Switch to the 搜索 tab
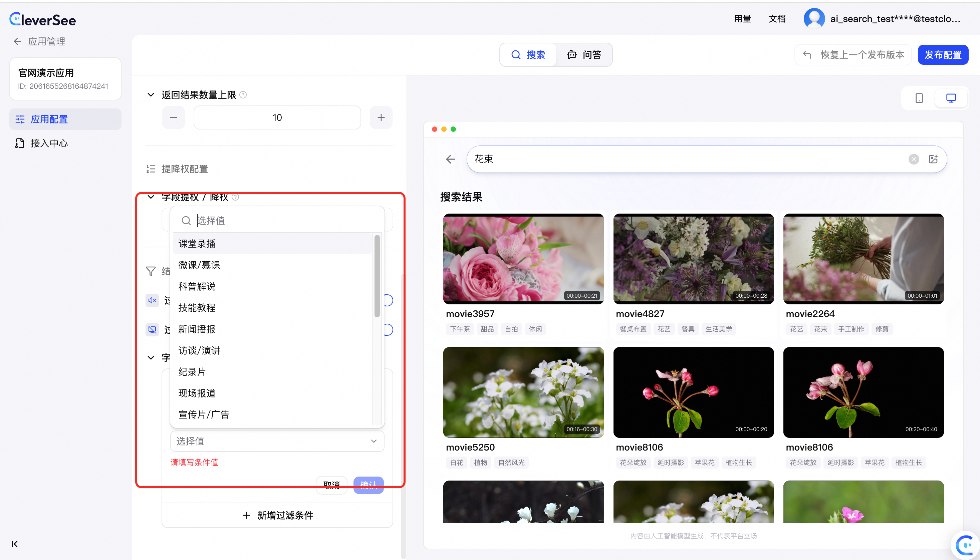Screen dimensions: 980x560 tap(528, 55)
